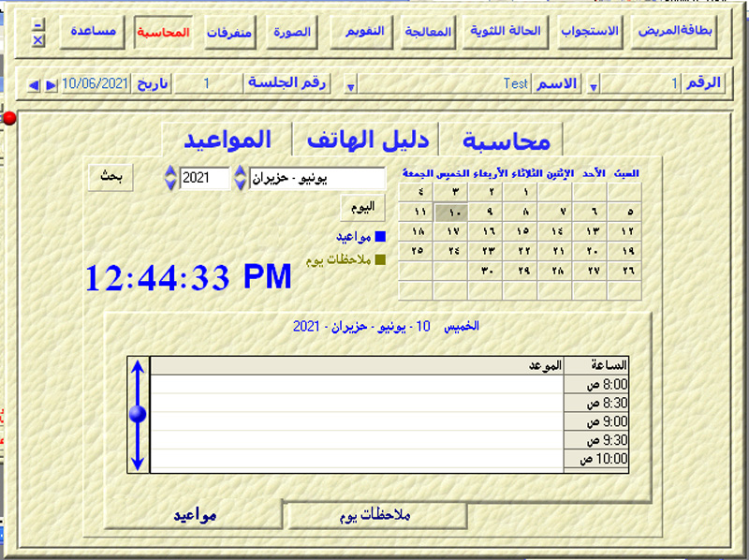Click the olive ملاحظات يوم legend square

[x=379, y=260]
